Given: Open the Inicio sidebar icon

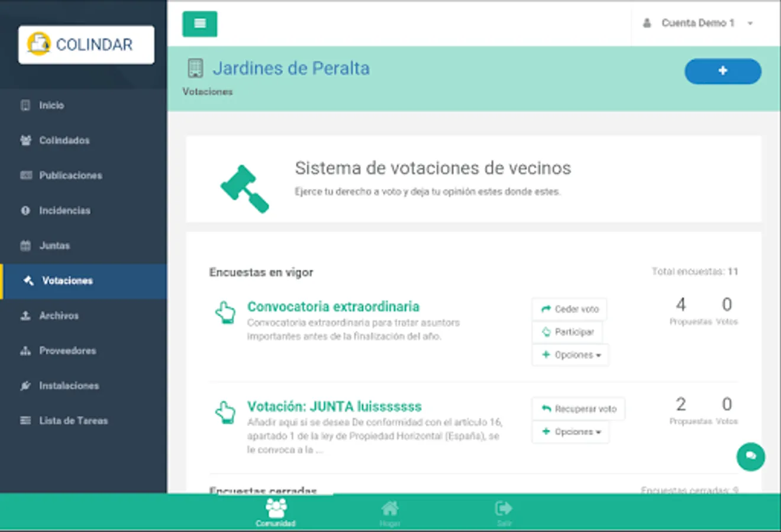Looking at the screenshot, I should [x=25, y=105].
